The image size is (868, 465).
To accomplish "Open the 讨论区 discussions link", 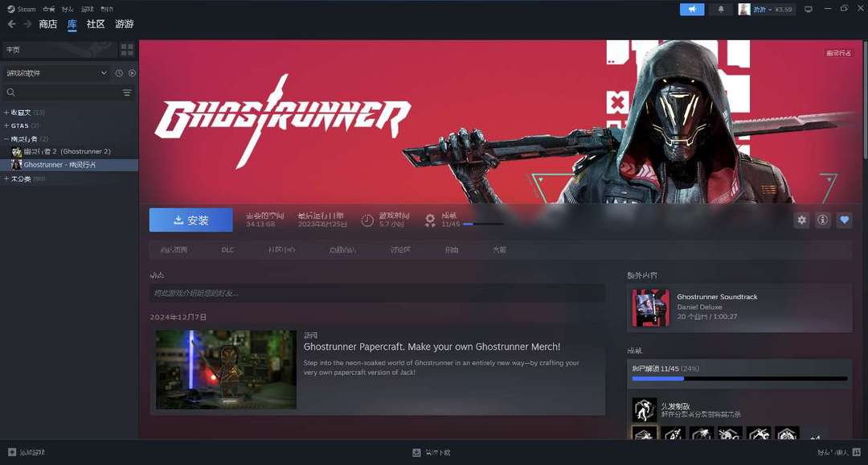I will coord(400,250).
